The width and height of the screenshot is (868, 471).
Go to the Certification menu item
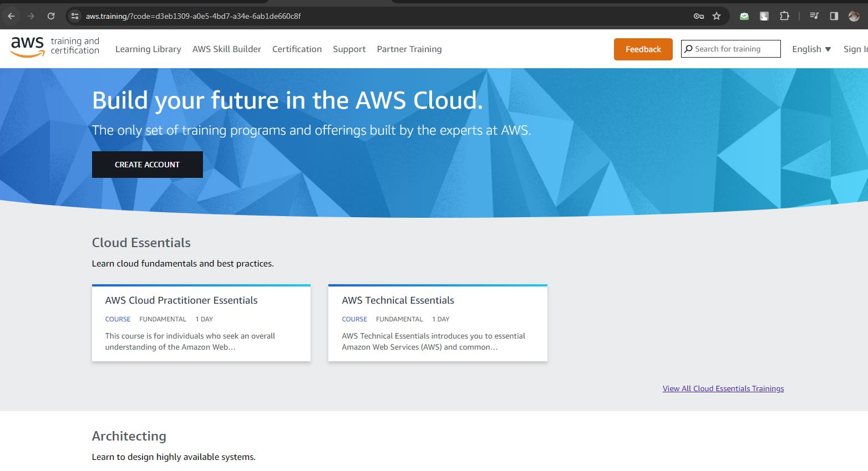coord(297,49)
